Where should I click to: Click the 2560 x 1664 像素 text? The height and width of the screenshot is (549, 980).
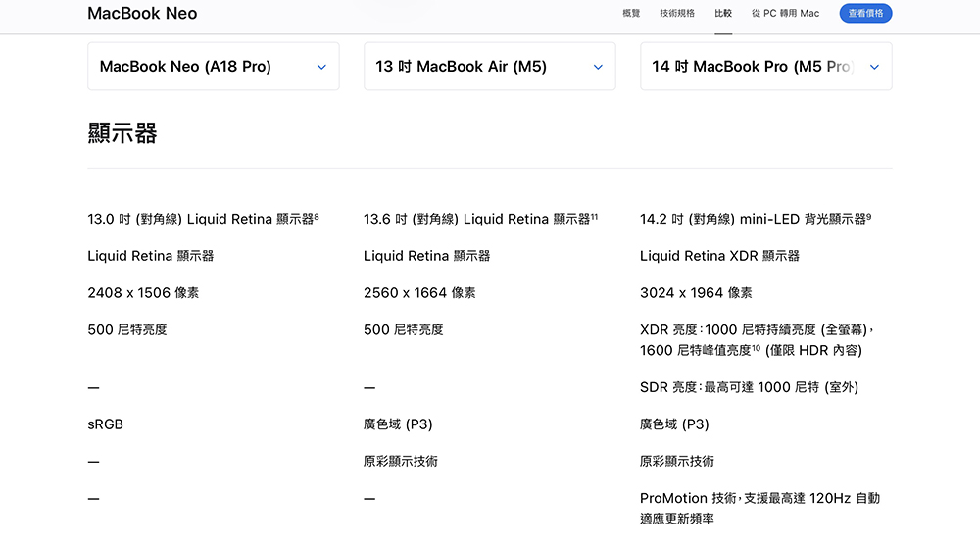pyautogui.click(x=419, y=292)
